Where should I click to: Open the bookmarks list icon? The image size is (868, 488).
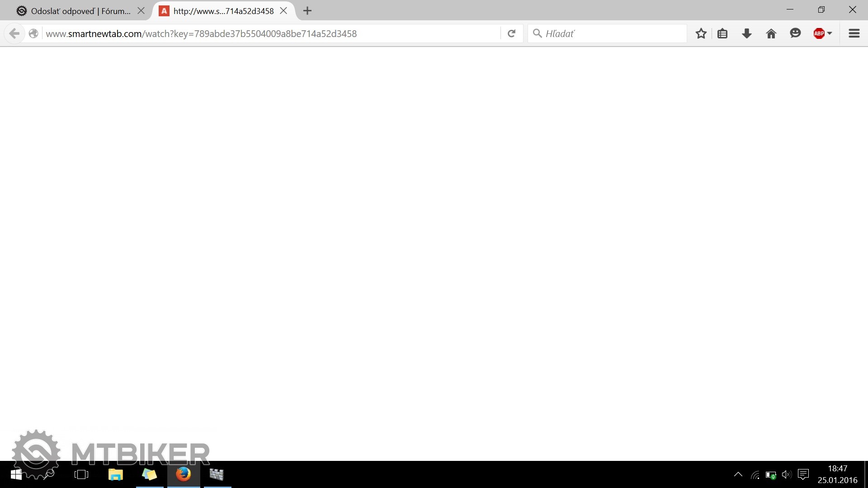[722, 33]
